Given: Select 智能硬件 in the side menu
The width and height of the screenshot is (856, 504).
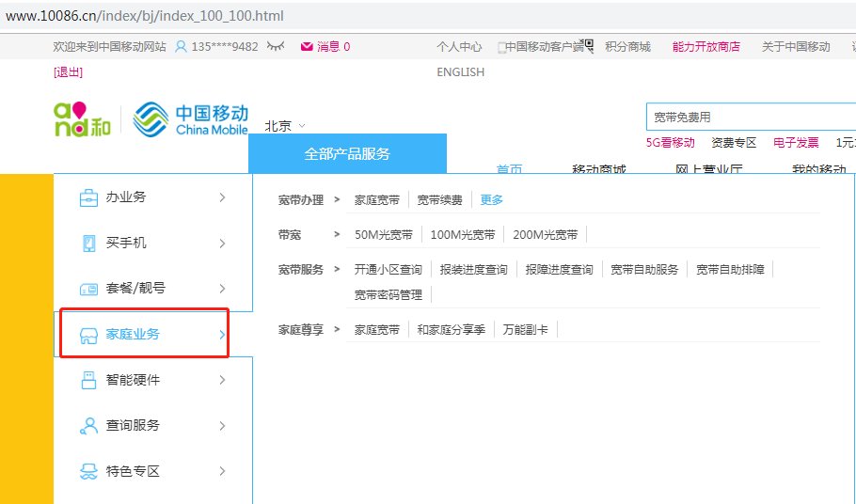Looking at the screenshot, I should [133, 380].
